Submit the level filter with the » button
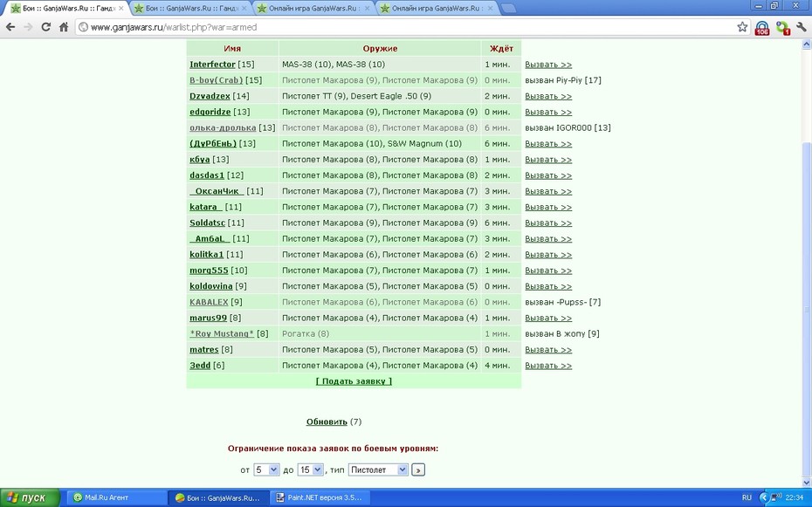 (418, 469)
